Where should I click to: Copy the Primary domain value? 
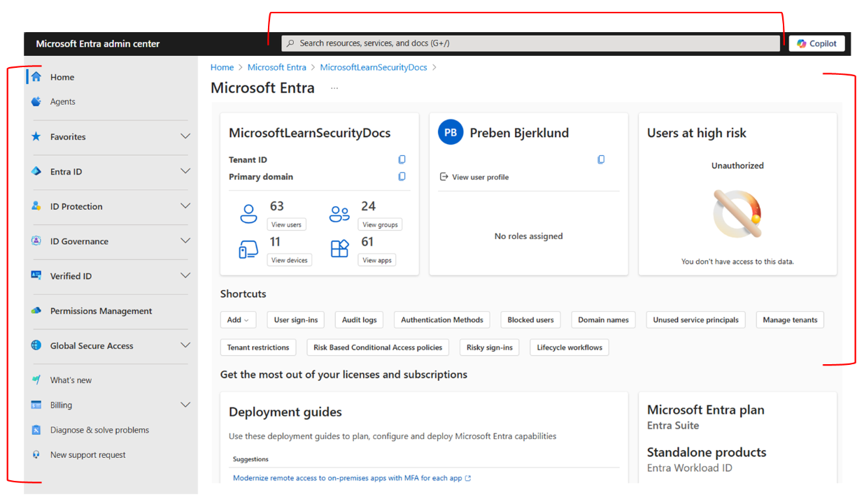[x=402, y=177]
